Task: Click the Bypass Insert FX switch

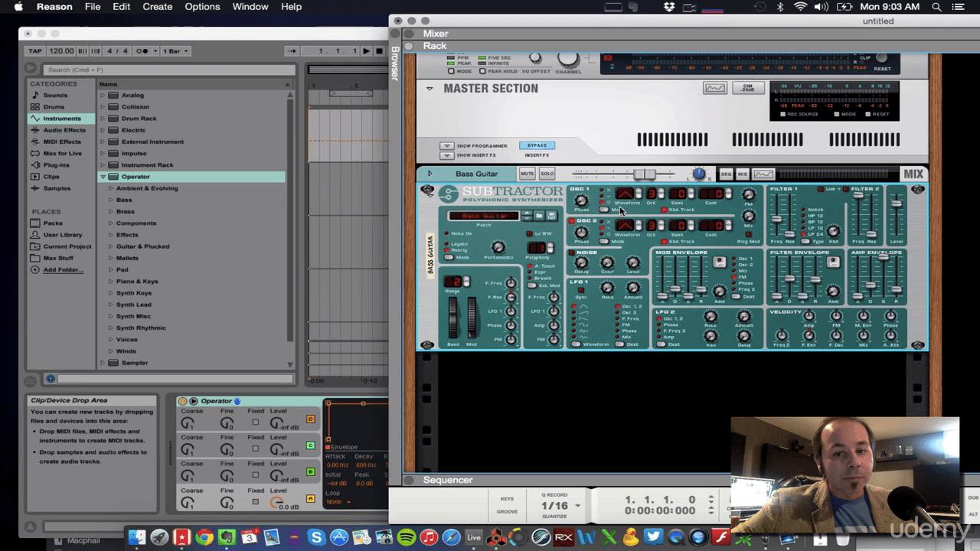Action: coord(536,145)
